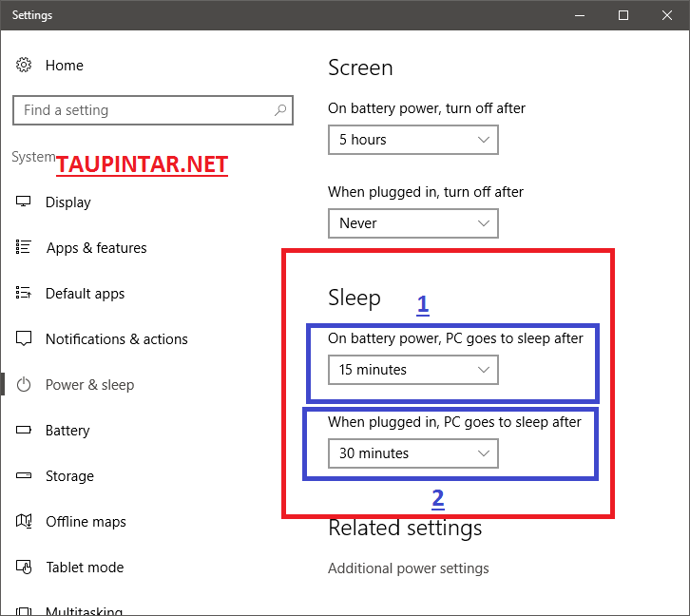Click the Home gear icon
This screenshot has width=690, height=616.
[x=24, y=66]
